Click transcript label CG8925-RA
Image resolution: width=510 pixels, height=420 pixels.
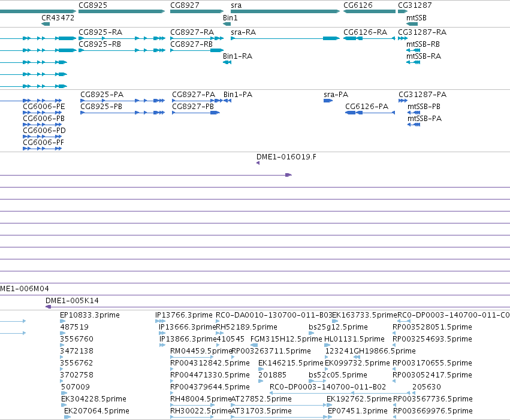[x=101, y=32]
